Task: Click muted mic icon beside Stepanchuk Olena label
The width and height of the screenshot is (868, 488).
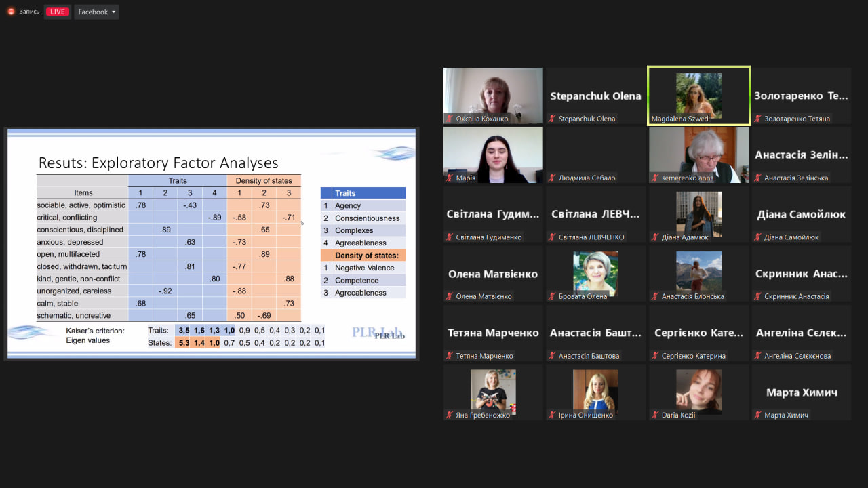Action: pos(552,119)
